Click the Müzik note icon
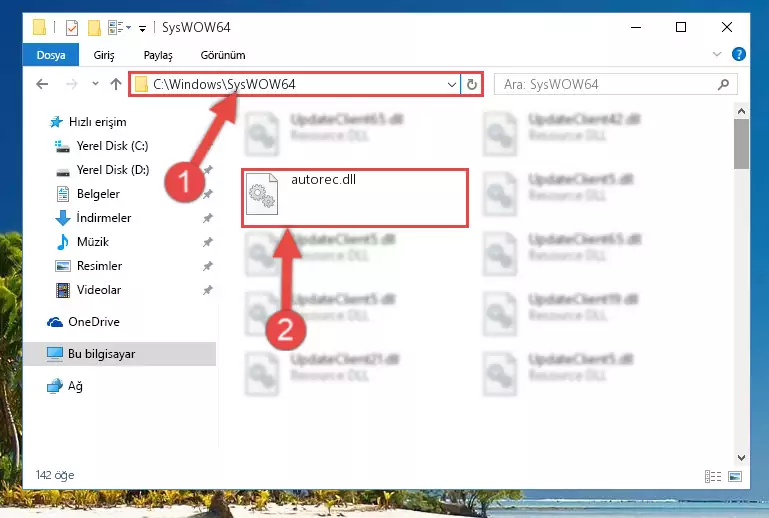This screenshot has width=769, height=518. (x=62, y=242)
